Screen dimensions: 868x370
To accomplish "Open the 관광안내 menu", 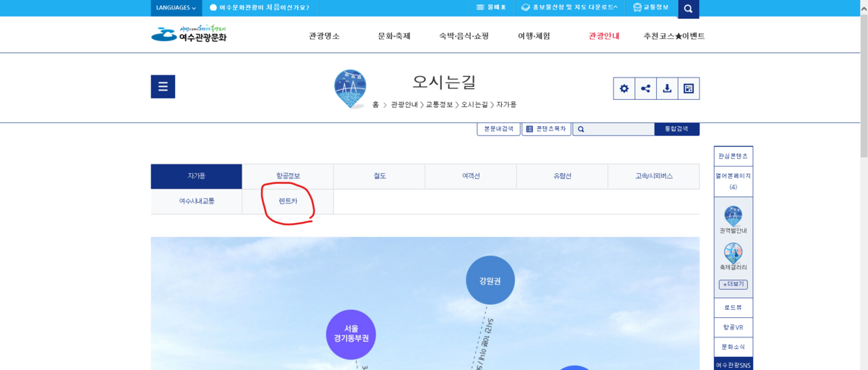I will pos(604,35).
